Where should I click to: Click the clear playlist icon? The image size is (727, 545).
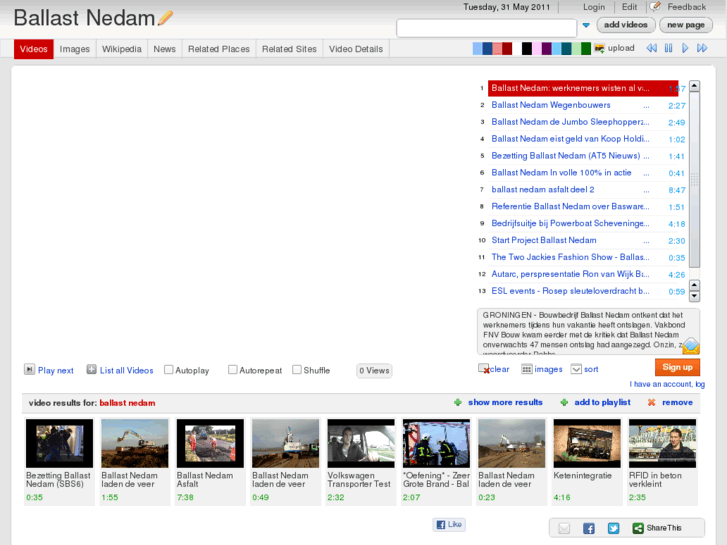(x=484, y=369)
